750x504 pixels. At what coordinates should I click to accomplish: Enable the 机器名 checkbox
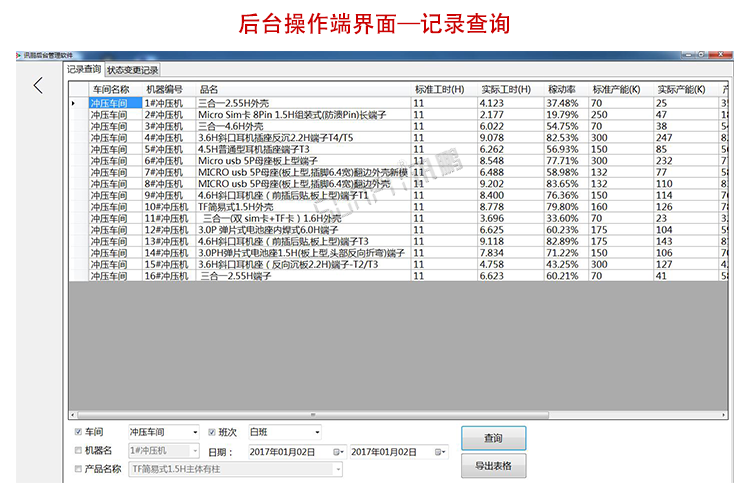[79, 451]
